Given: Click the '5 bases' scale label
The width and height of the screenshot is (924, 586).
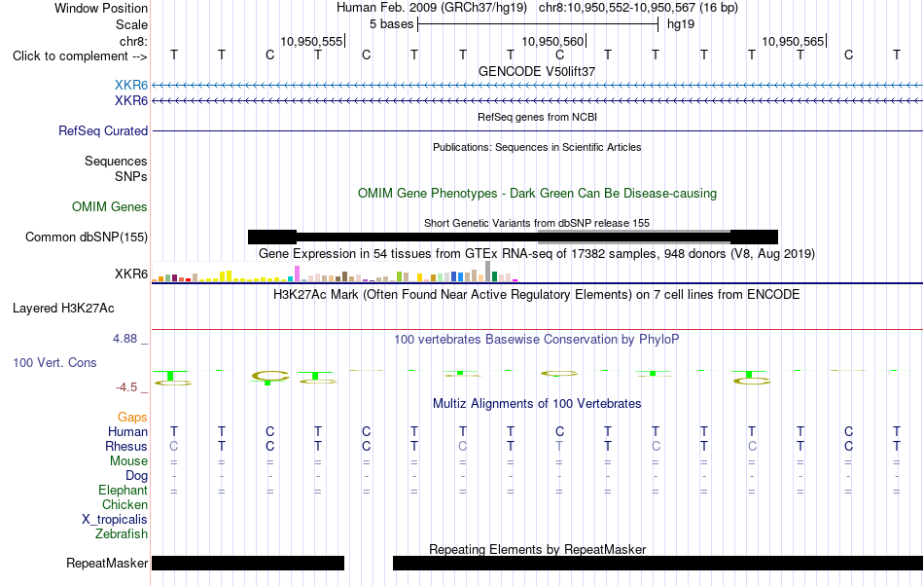Looking at the screenshot, I should pyautogui.click(x=391, y=24).
